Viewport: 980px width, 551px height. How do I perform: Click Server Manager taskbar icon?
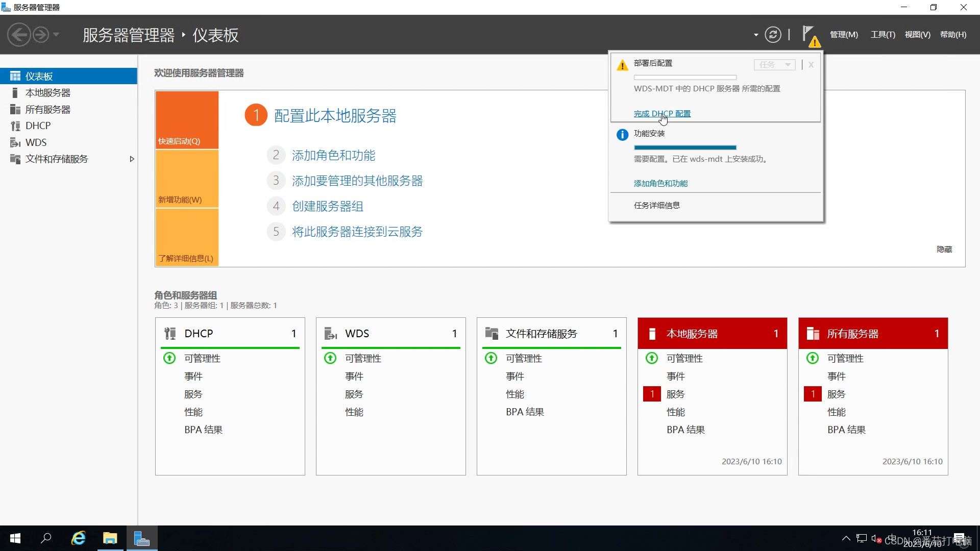coord(142,538)
